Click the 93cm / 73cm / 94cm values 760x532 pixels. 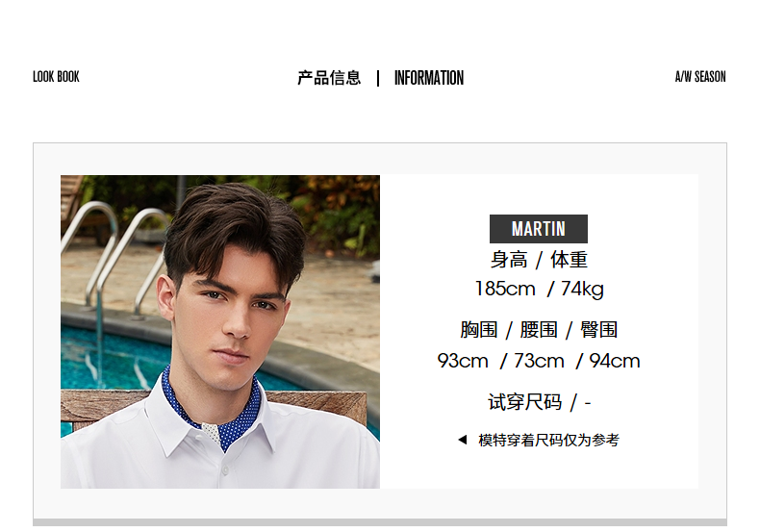pos(539,361)
